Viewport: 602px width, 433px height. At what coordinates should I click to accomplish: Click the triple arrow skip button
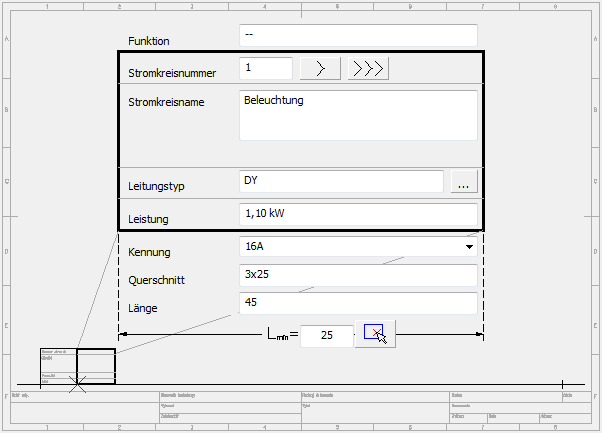click(368, 68)
